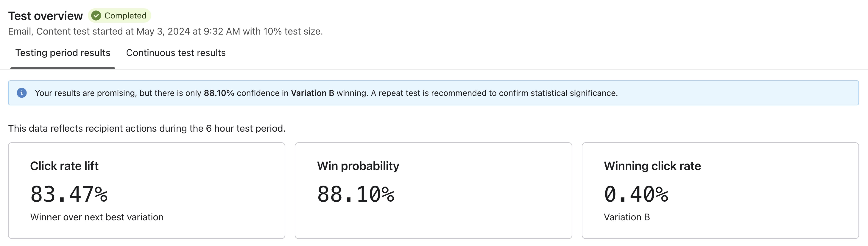
Task: Select the Win probability card
Action: point(433,190)
